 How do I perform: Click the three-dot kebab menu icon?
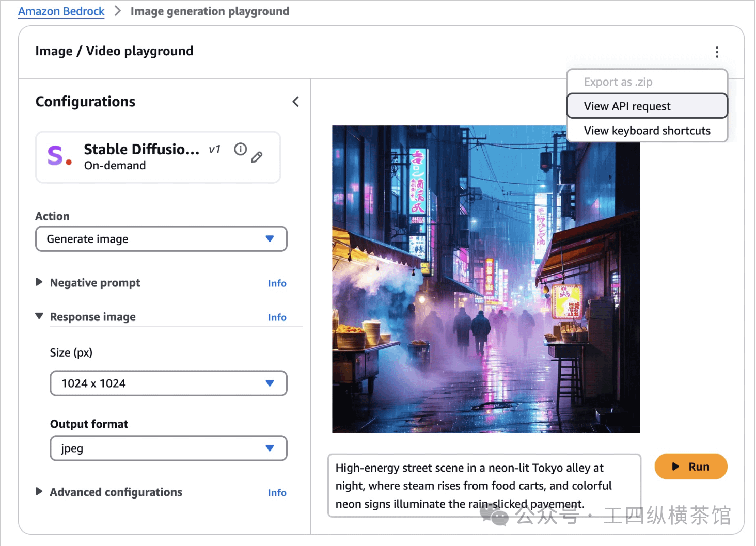coord(717,52)
